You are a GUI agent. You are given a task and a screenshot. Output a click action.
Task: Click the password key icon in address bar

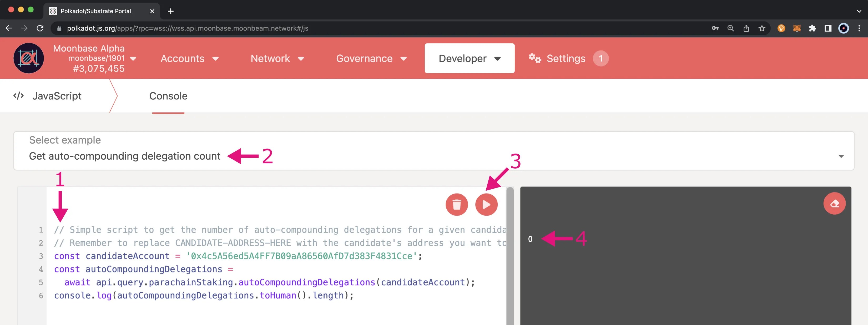(x=715, y=28)
